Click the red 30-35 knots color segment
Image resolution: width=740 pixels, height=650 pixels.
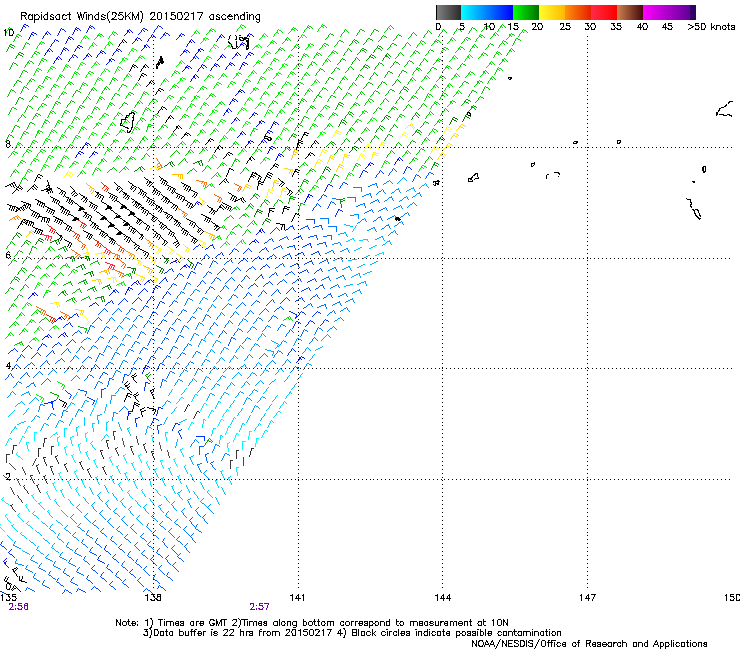[x=604, y=12]
